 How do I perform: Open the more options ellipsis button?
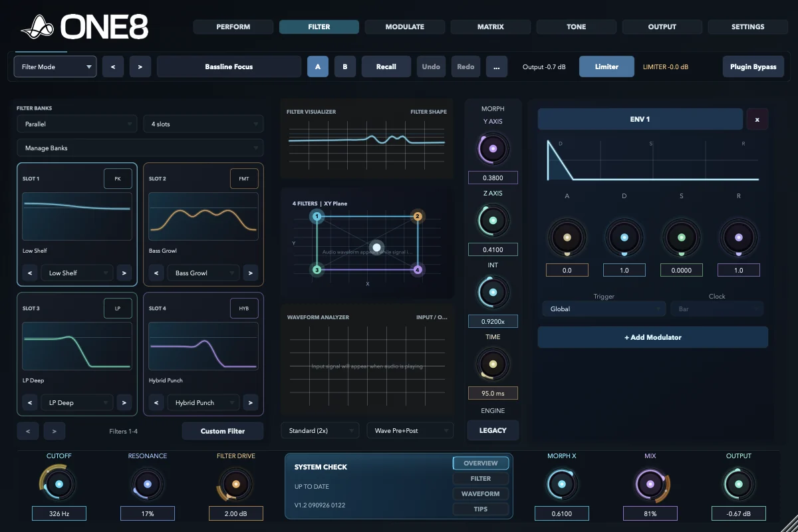pyautogui.click(x=497, y=66)
